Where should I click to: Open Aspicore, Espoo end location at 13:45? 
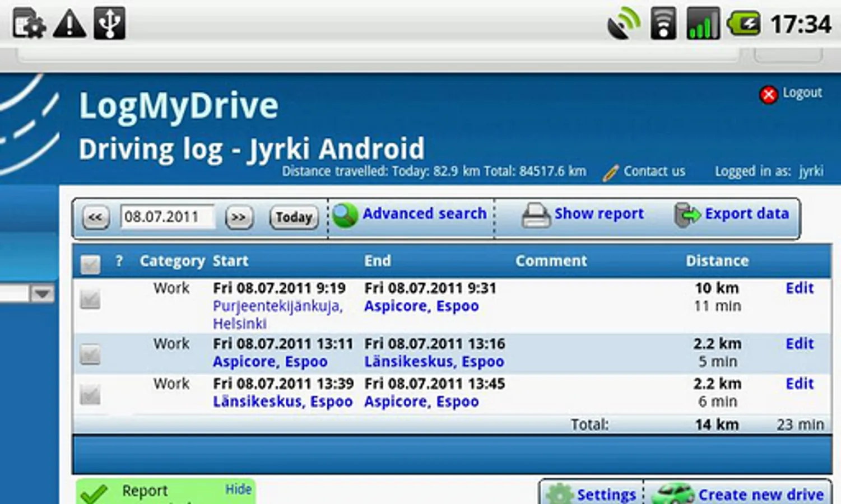[x=421, y=402]
